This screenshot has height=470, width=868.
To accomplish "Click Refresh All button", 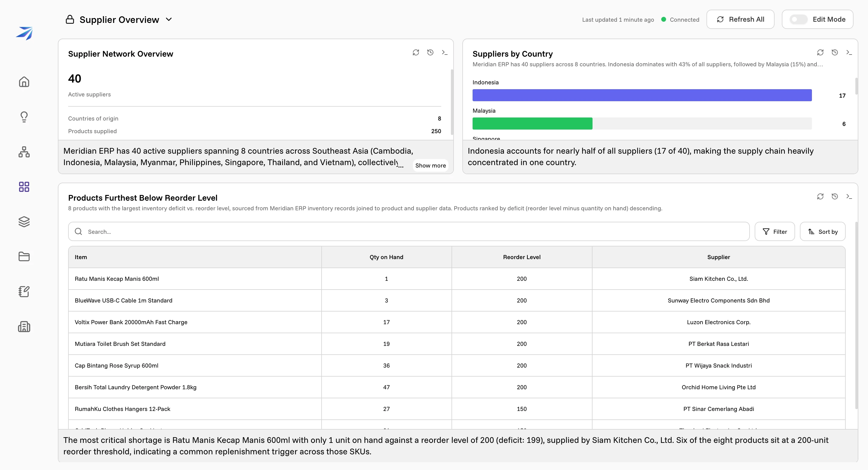I will click(x=740, y=19).
